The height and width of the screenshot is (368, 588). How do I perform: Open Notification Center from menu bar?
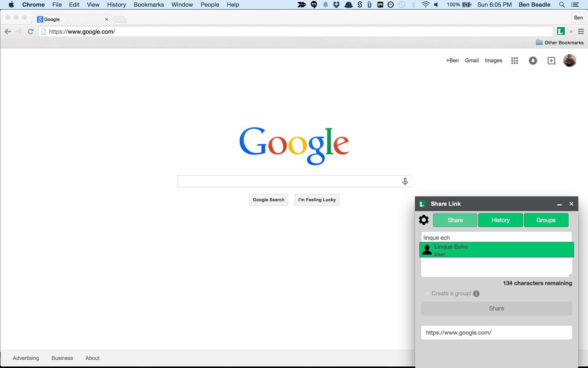[575, 5]
